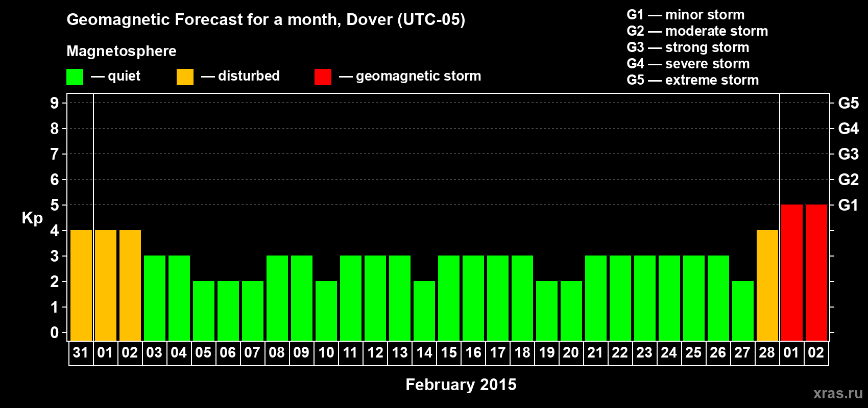
Task: Click the 'G4' label on the right axis
Action: point(849,129)
